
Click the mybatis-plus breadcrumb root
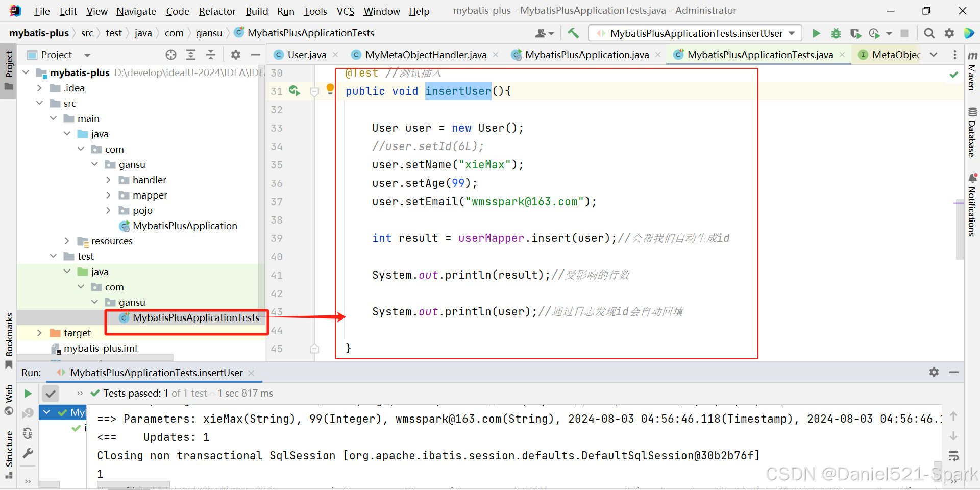tap(39, 33)
